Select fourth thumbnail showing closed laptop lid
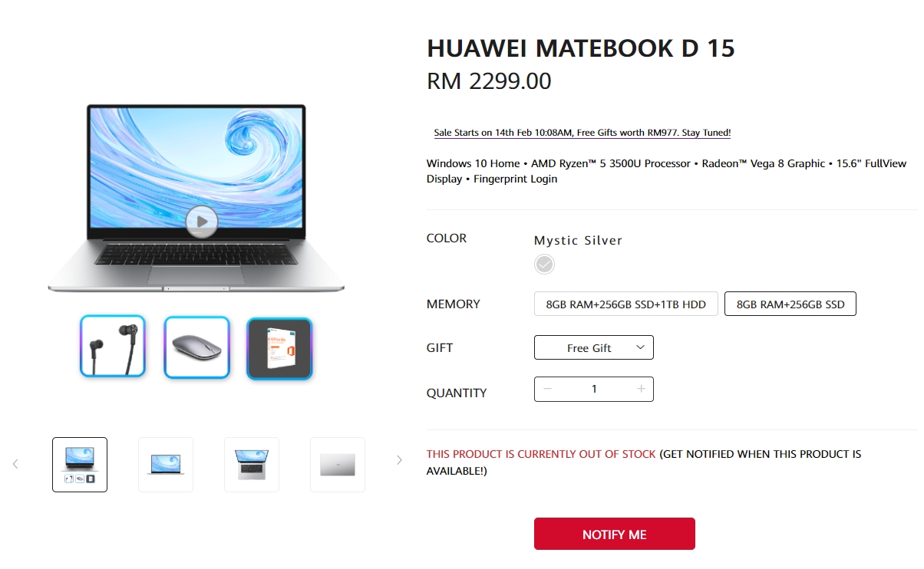This screenshot has height=569, width=924. [338, 464]
